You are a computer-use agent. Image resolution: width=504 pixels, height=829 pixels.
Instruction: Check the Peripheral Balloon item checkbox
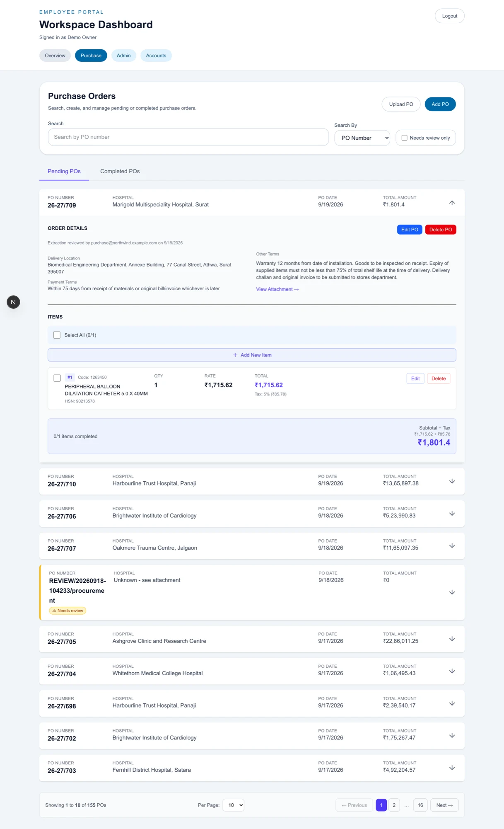tap(57, 378)
